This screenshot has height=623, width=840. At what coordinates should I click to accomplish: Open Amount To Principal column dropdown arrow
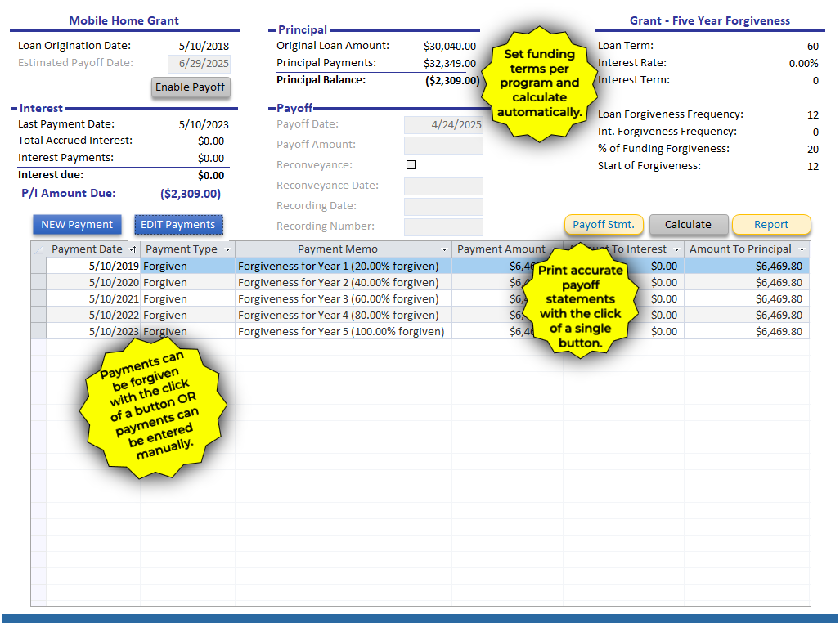(x=802, y=249)
